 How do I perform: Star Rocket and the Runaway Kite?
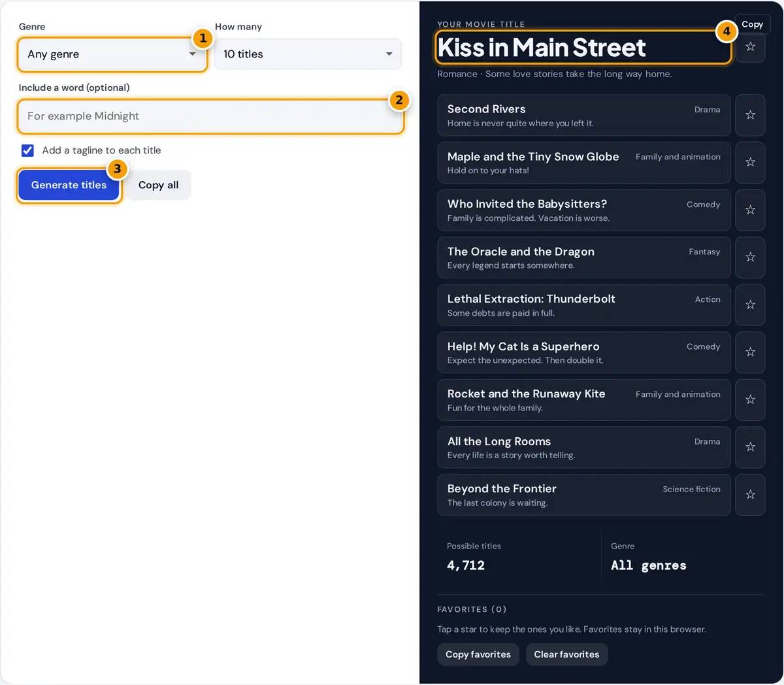750,399
